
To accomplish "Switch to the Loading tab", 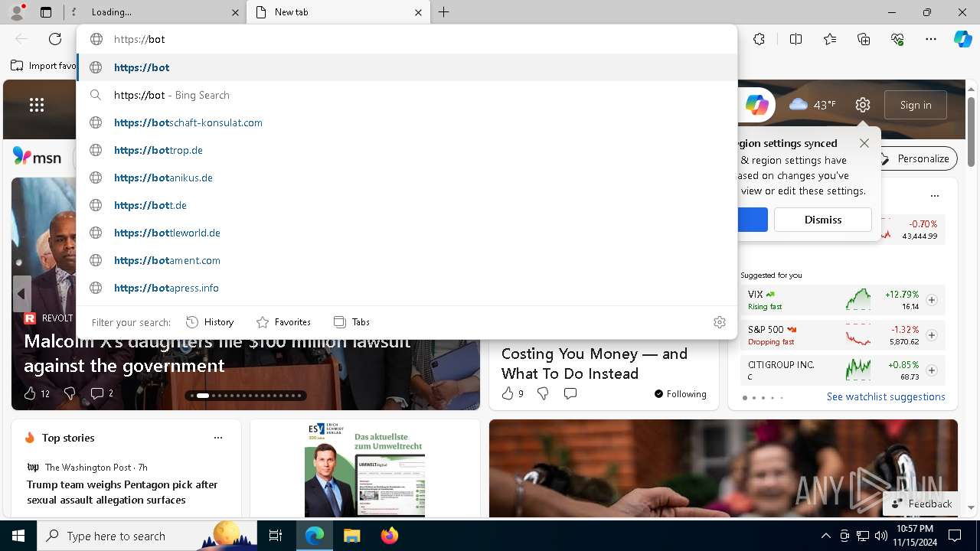I will click(153, 12).
